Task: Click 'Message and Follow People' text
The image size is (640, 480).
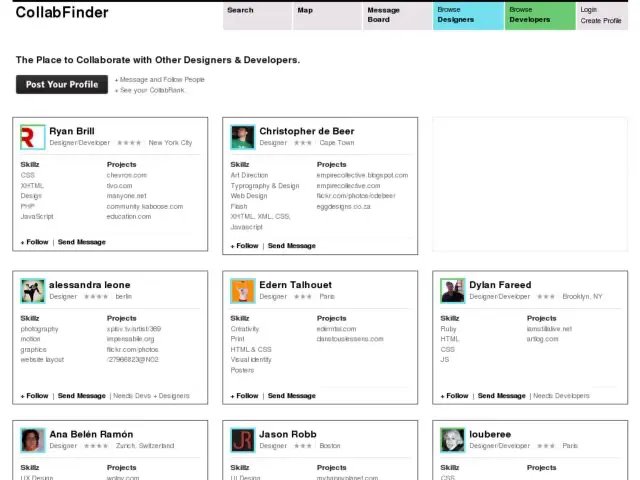Action: pos(160,80)
